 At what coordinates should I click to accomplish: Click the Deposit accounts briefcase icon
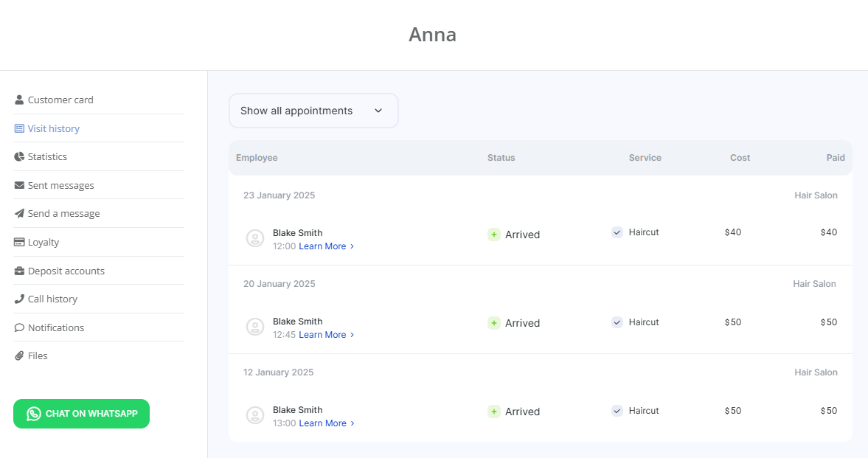(x=19, y=271)
